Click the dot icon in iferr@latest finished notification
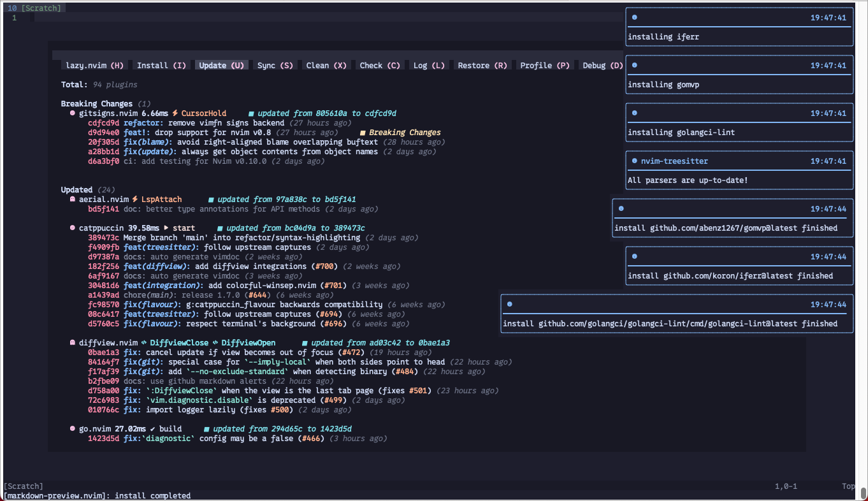This screenshot has height=501, width=868. coord(634,256)
